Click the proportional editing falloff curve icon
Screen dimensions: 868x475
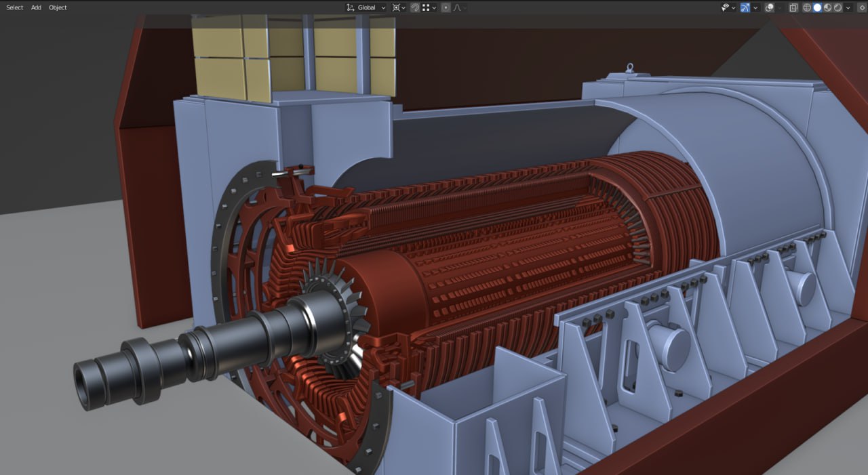[x=458, y=7]
